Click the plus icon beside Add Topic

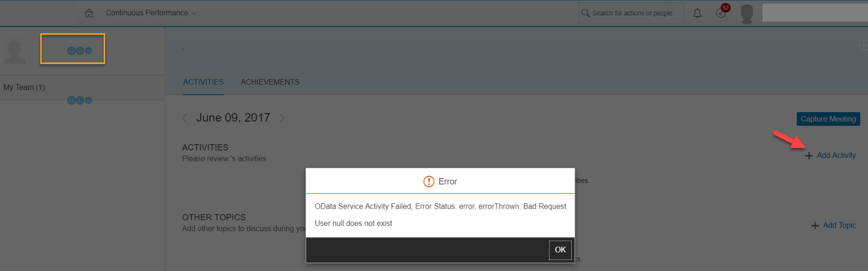(x=815, y=225)
